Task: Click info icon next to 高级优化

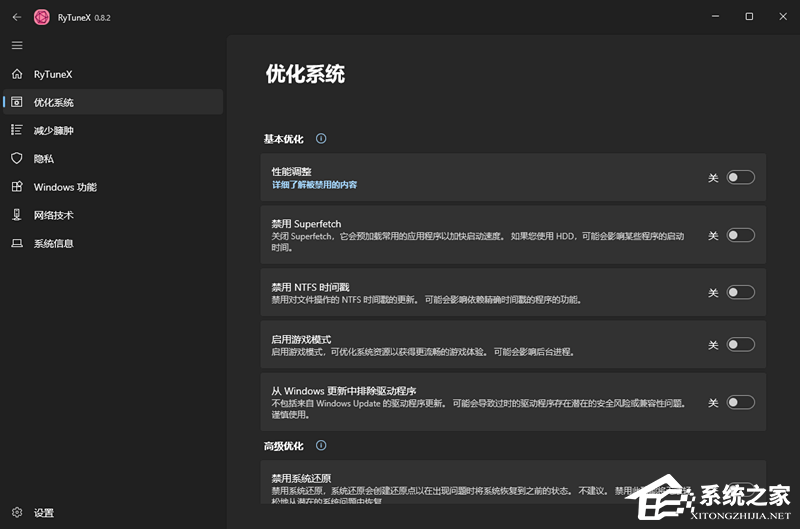Action: [321, 445]
